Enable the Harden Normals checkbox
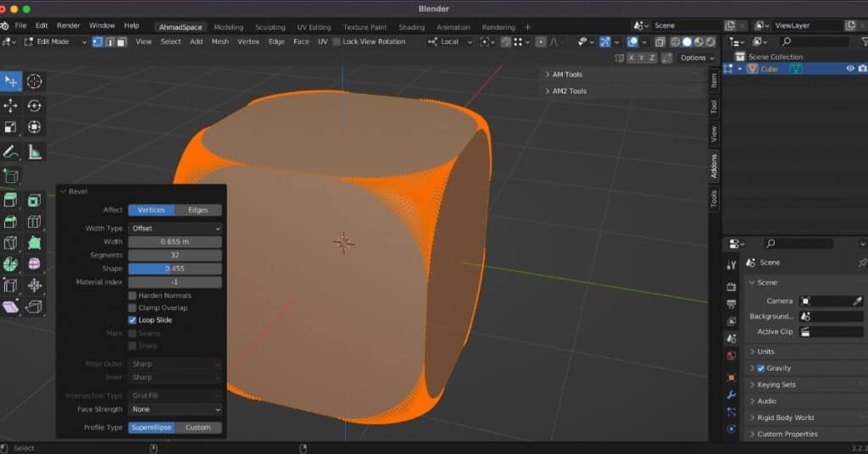Image resolution: width=868 pixels, height=454 pixels. 132,296
